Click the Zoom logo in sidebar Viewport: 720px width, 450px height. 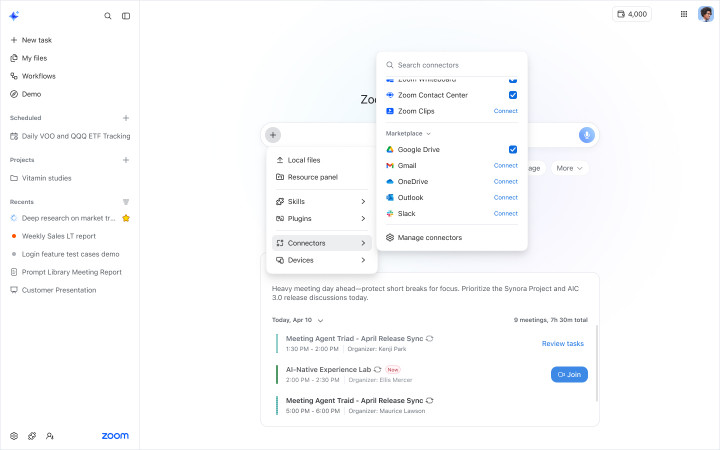(115, 436)
